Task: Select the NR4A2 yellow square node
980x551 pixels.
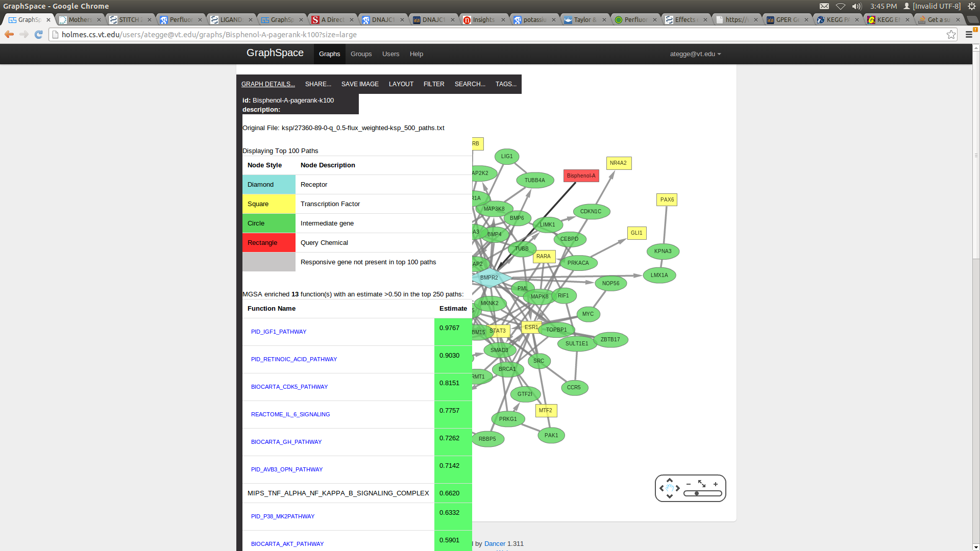Action: [x=619, y=163]
